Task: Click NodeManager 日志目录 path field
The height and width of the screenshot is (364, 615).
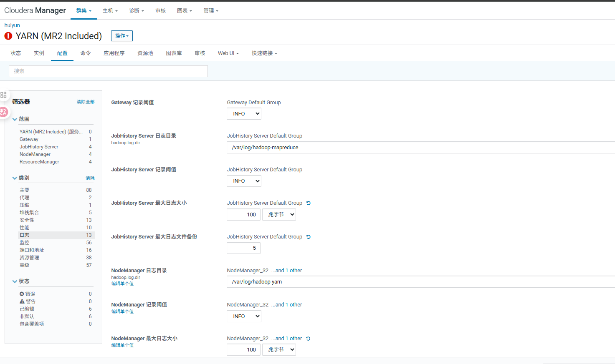Action: coord(421,282)
